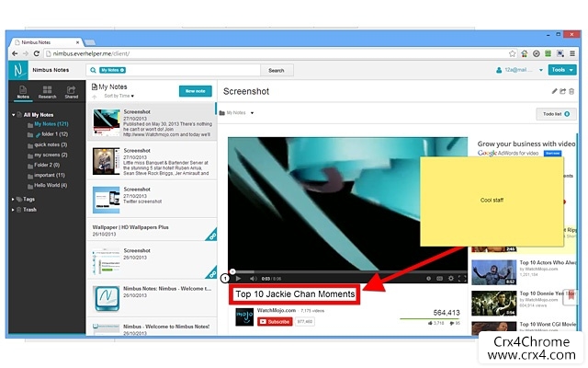Open a new browser tab
This screenshot has height=368, width=588.
pos(90,42)
